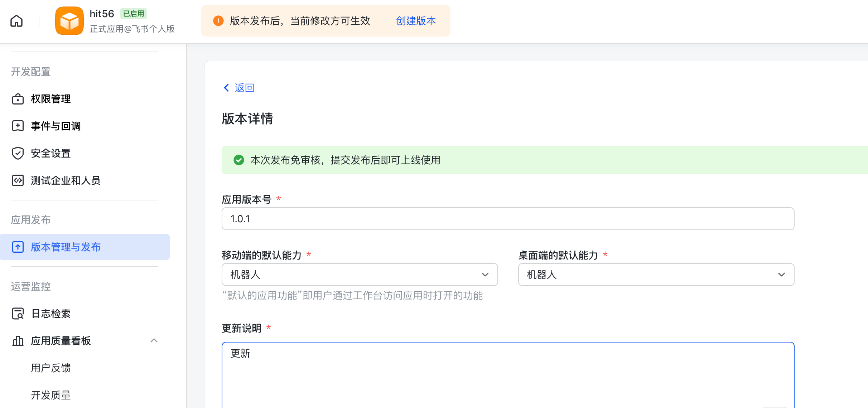868x408 pixels.
Task: Click the 已启用 status badge
Action: tap(134, 14)
